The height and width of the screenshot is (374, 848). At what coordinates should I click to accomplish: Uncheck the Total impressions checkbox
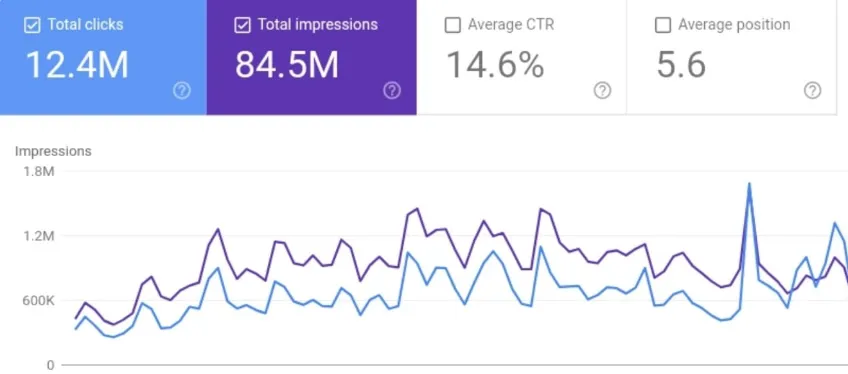[x=242, y=25]
